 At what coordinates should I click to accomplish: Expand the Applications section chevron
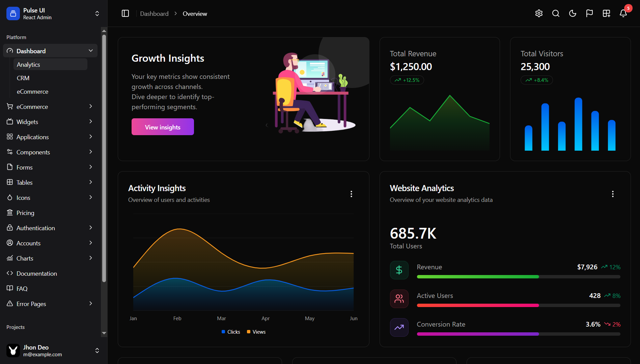pyautogui.click(x=91, y=136)
